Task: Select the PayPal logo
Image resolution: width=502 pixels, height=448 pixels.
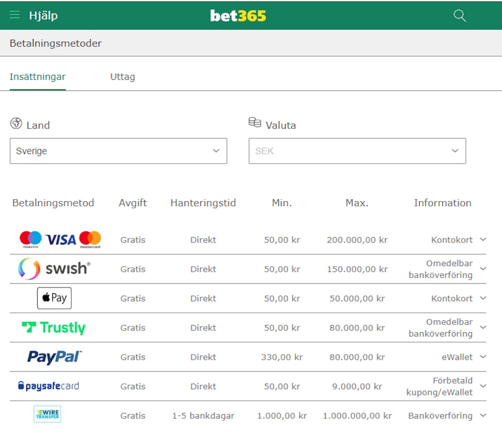Action: point(54,357)
